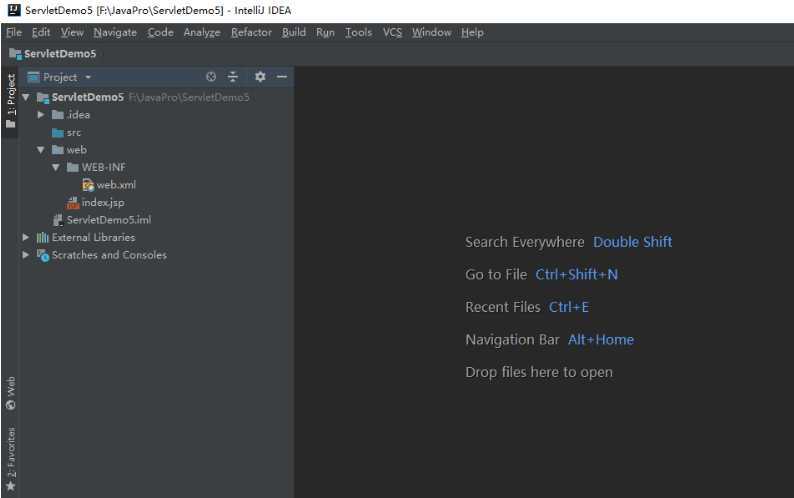Open the Window menu
The height and width of the screenshot is (498, 794).
(431, 32)
